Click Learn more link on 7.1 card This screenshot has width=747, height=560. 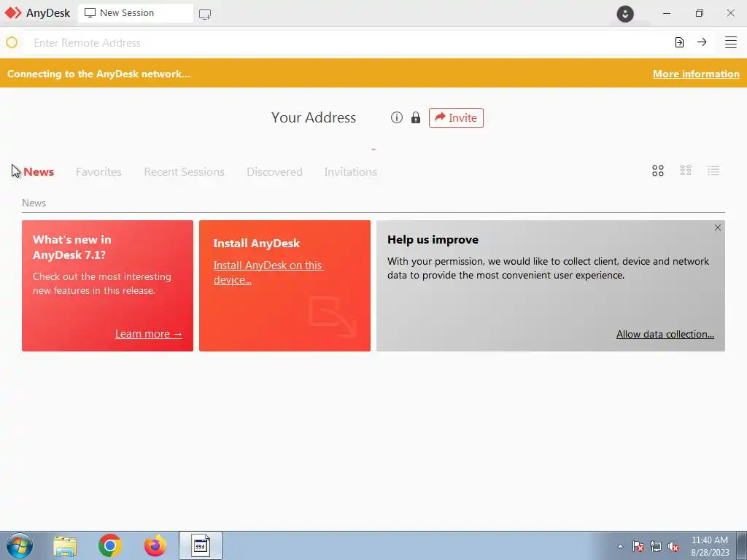tap(149, 334)
